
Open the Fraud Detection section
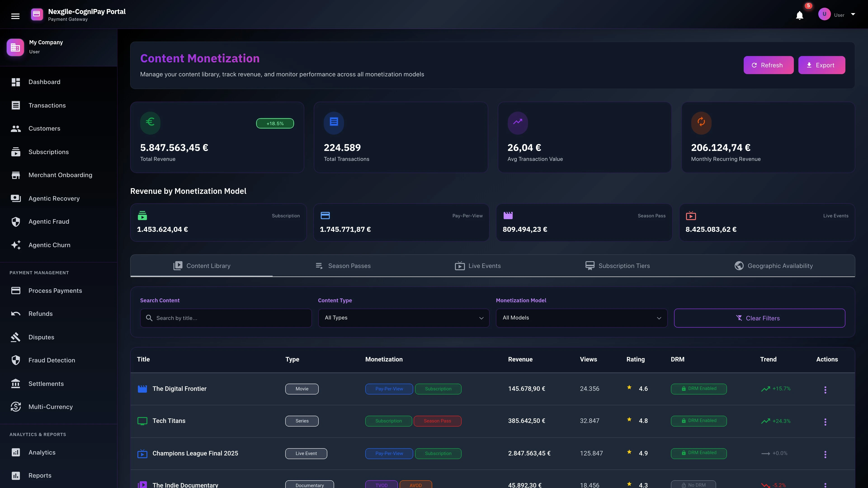pos(52,360)
